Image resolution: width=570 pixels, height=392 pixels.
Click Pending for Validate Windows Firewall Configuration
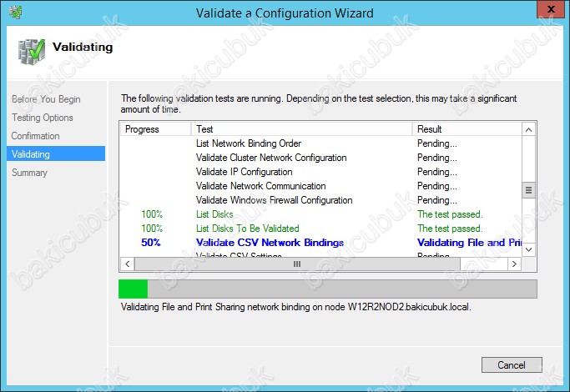pyautogui.click(x=437, y=200)
